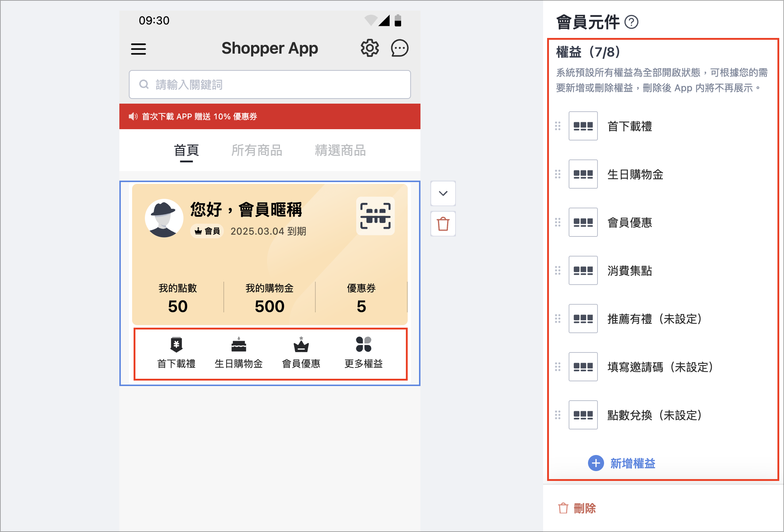Open the chat message bubble icon
The width and height of the screenshot is (784, 532).
(x=400, y=48)
